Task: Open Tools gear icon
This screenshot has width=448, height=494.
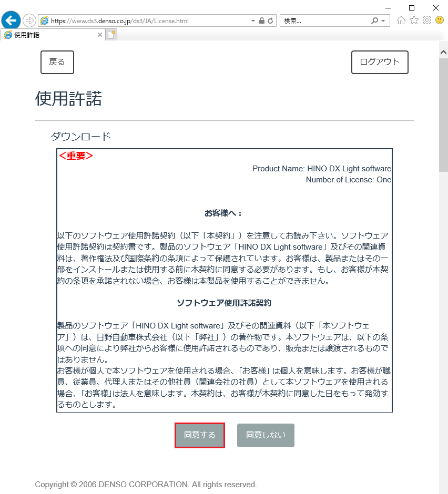Action: [427, 20]
